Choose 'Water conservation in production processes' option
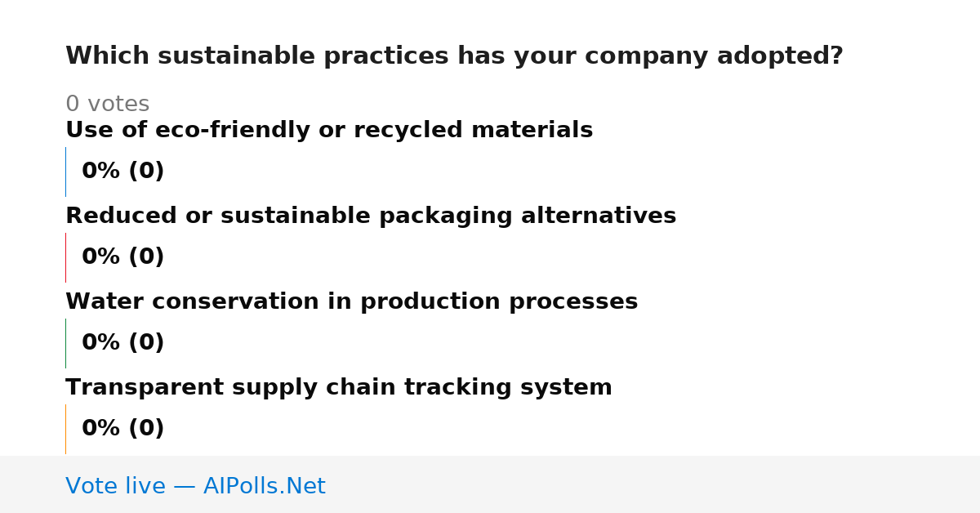 click(351, 302)
